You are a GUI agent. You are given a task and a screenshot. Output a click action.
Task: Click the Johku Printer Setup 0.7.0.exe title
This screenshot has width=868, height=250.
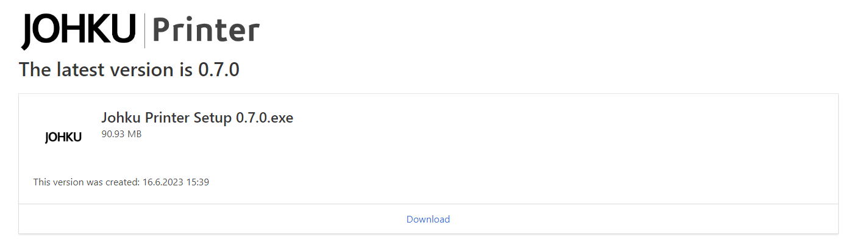coord(197,118)
